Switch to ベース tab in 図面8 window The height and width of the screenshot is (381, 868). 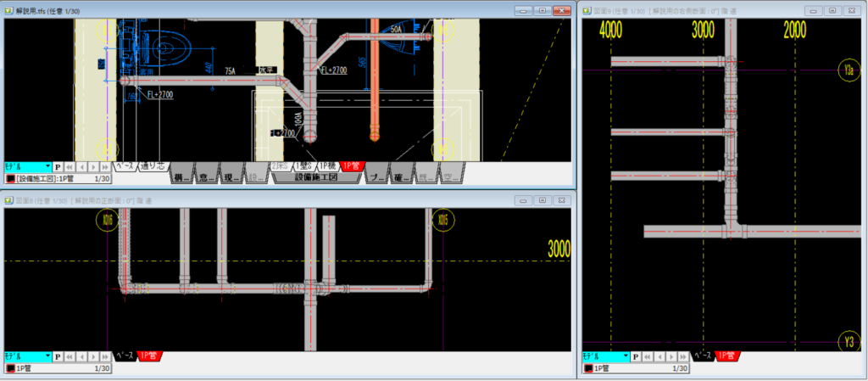tap(124, 356)
